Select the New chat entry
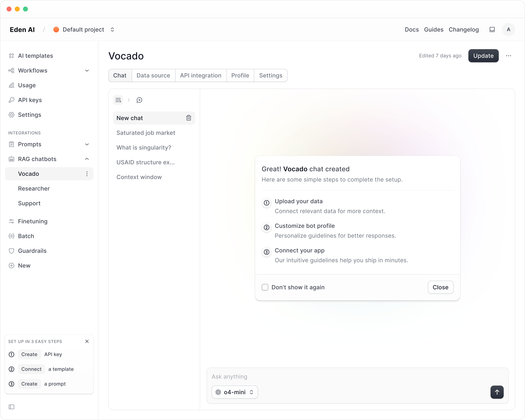 click(154, 118)
